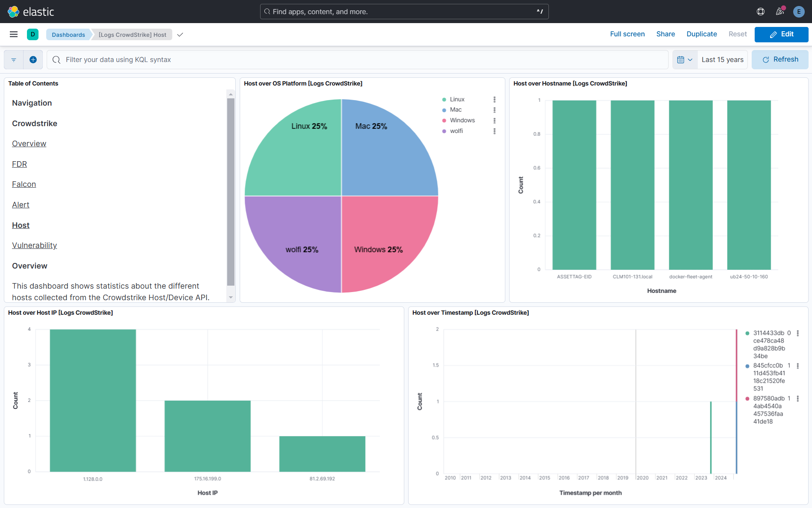Expand the dashboard title chevron

point(180,35)
